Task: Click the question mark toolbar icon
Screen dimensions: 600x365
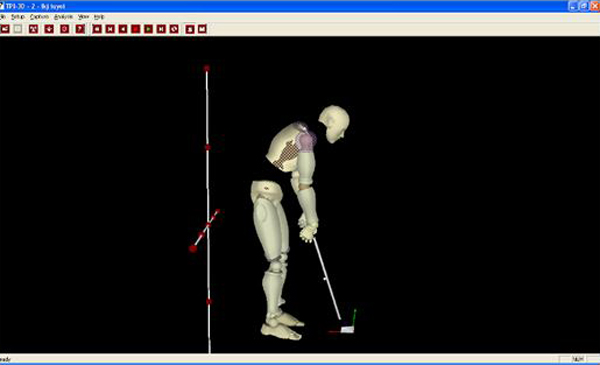Action: (x=80, y=29)
